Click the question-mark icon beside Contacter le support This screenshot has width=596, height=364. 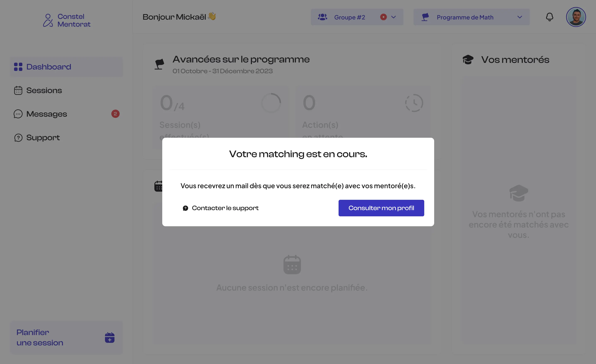click(185, 208)
